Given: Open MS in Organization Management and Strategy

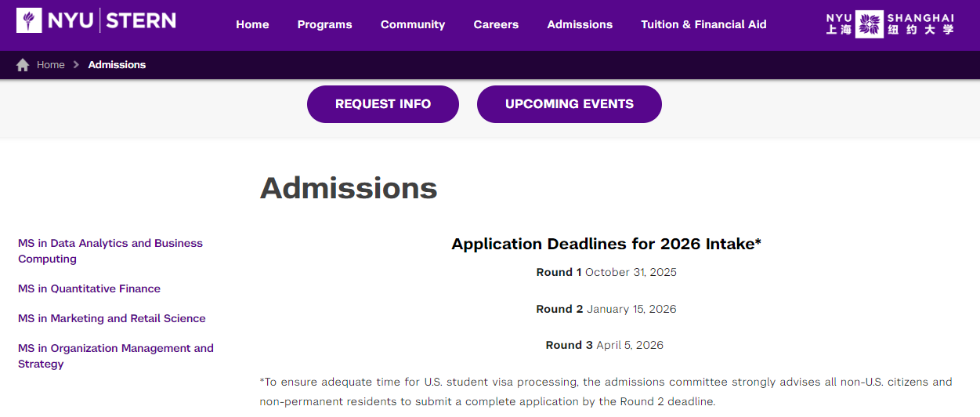Looking at the screenshot, I should pos(116,356).
